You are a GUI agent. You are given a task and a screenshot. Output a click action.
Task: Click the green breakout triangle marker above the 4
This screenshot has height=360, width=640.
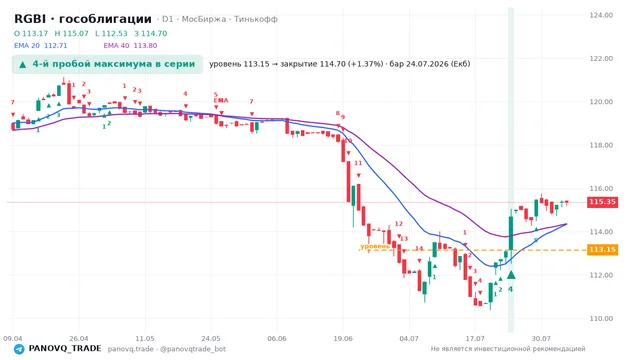[x=511, y=275]
